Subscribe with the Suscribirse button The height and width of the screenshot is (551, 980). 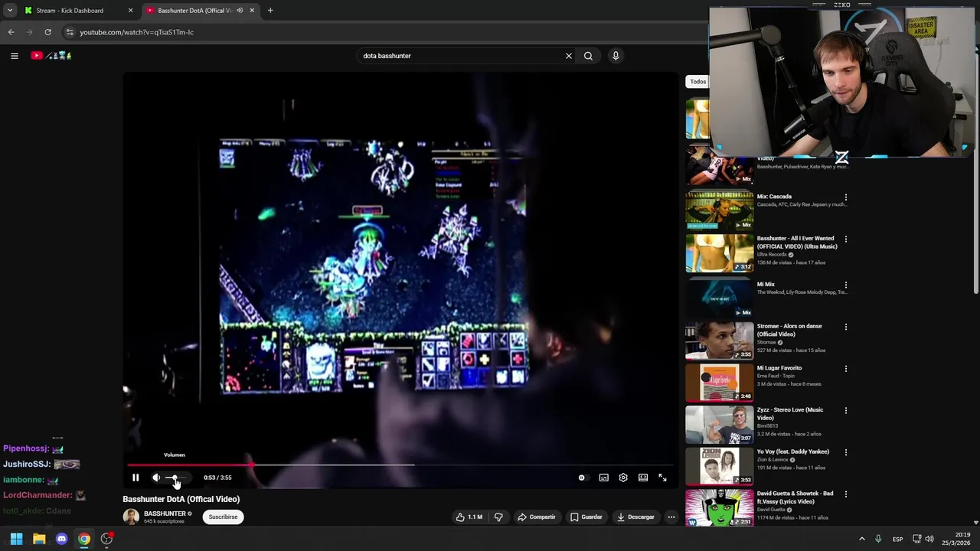[223, 517]
